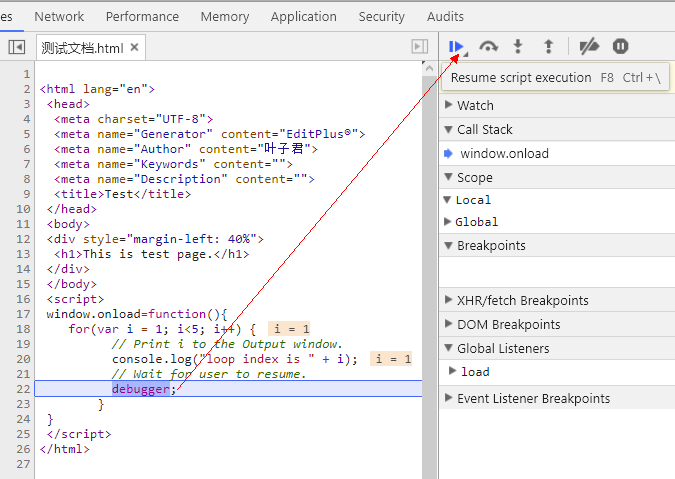Toggle the Deactivate breakpoints icon

pos(590,46)
